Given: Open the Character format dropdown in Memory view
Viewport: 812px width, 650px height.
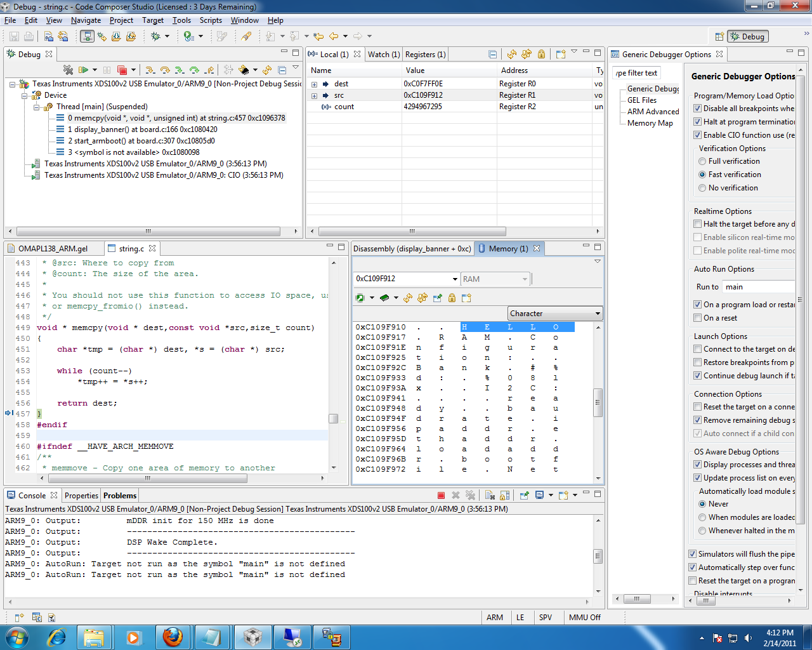Looking at the screenshot, I should coord(598,313).
